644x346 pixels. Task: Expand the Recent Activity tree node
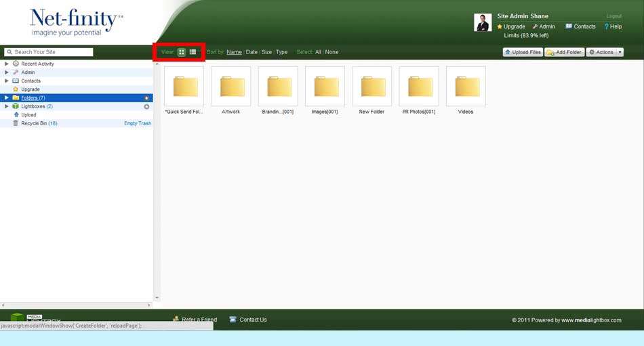(7, 64)
